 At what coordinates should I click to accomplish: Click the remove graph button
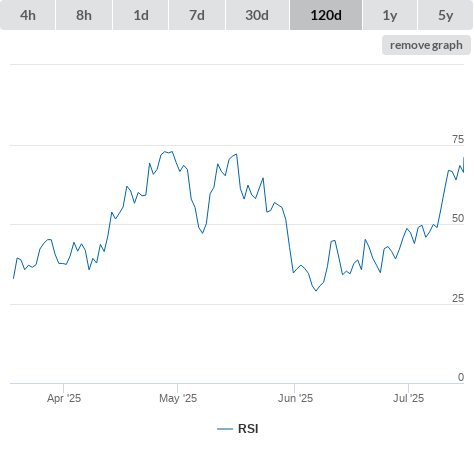(x=426, y=45)
